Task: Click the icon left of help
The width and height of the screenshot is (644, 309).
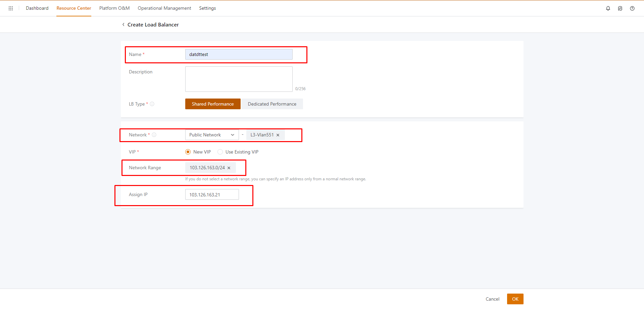Action: [620, 8]
